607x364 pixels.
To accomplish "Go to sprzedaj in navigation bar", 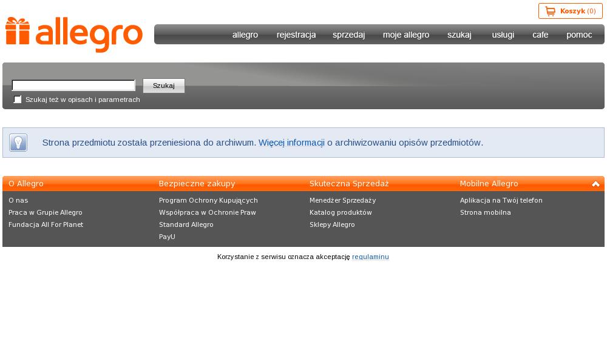I will pyautogui.click(x=348, y=35).
